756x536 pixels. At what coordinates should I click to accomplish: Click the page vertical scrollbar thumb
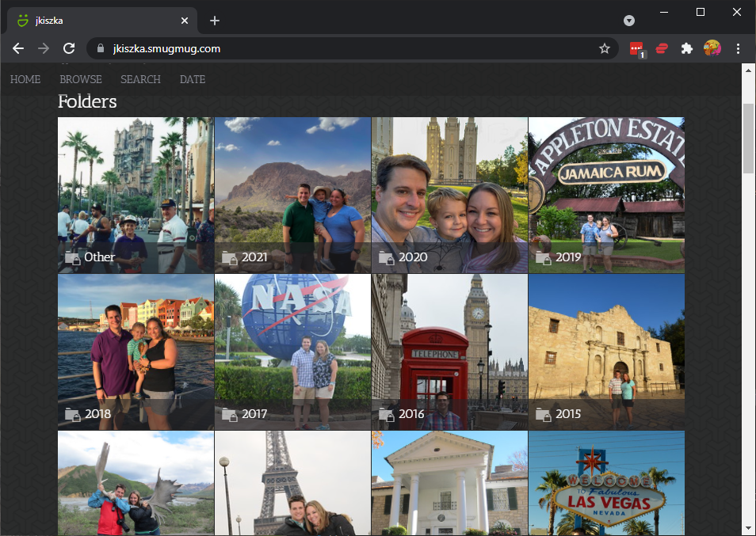[x=748, y=139]
